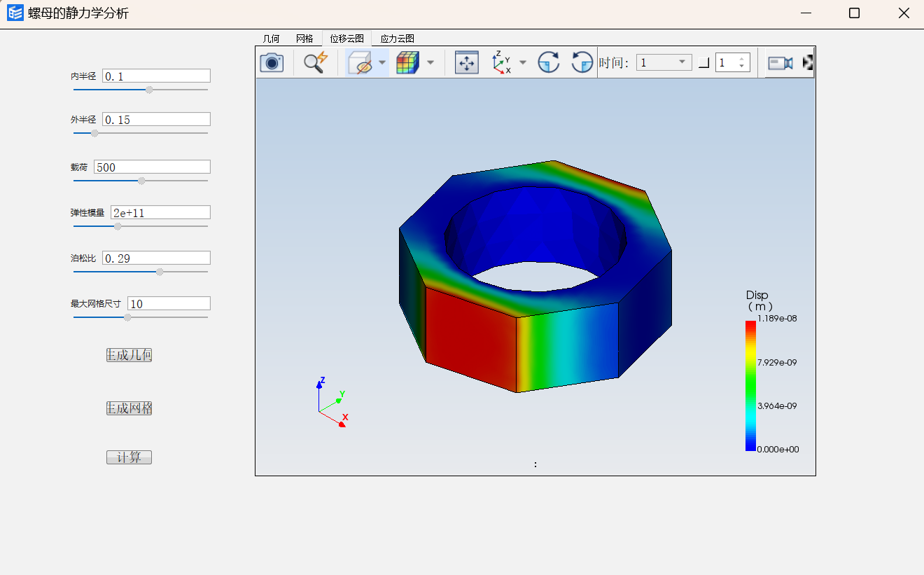This screenshot has height=575, width=924.
Task: Click the 载荷 slider handle
Action: 141,181
